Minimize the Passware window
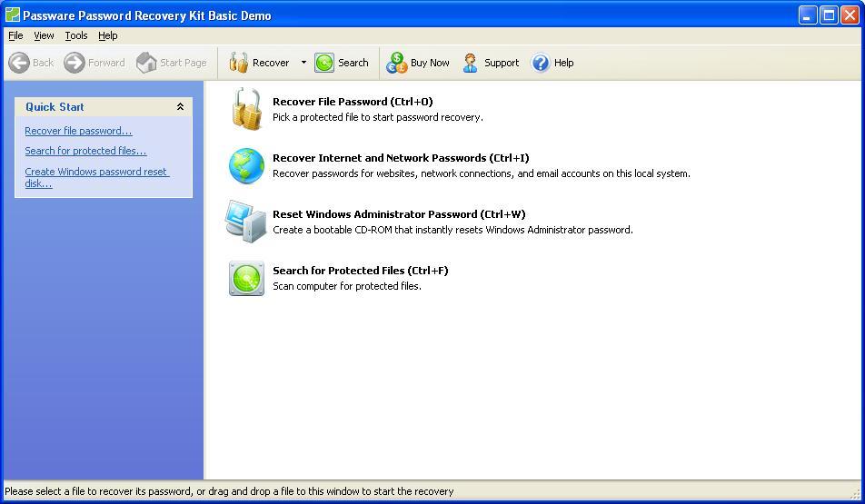865x504 pixels. [x=808, y=15]
